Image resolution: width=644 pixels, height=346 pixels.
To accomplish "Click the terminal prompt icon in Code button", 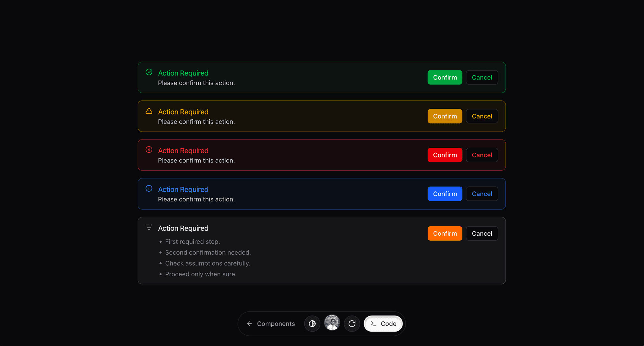I will (374, 324).
